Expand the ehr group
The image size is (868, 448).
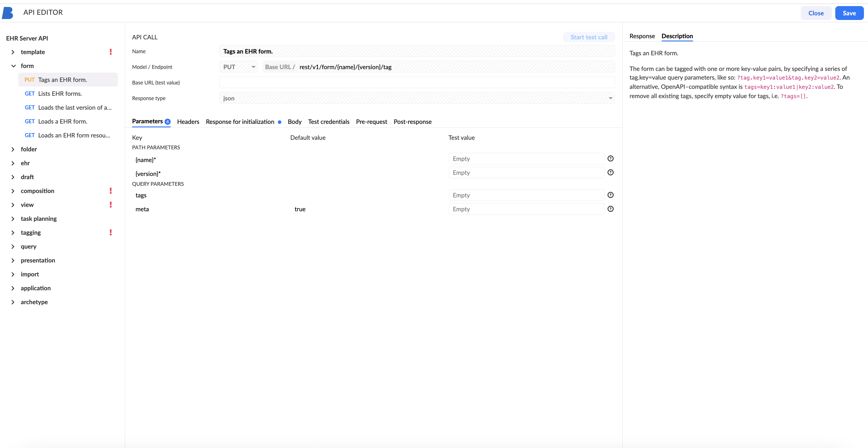click(x=13, y=163)
